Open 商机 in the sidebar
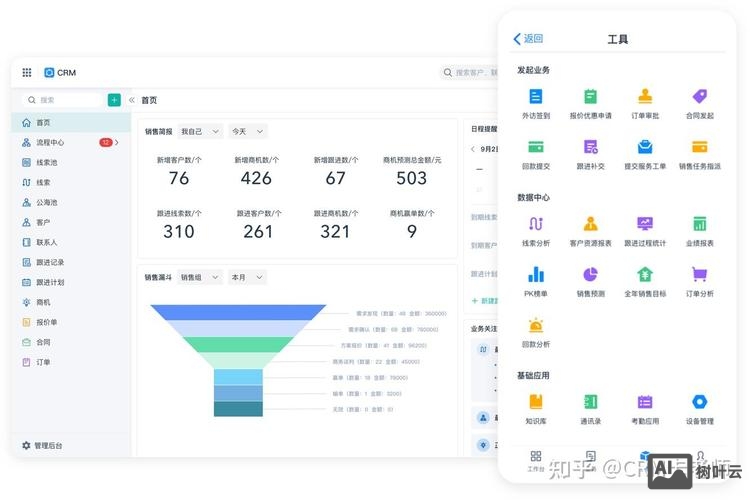This screenshot has height=500, width=750. [71, 302]
